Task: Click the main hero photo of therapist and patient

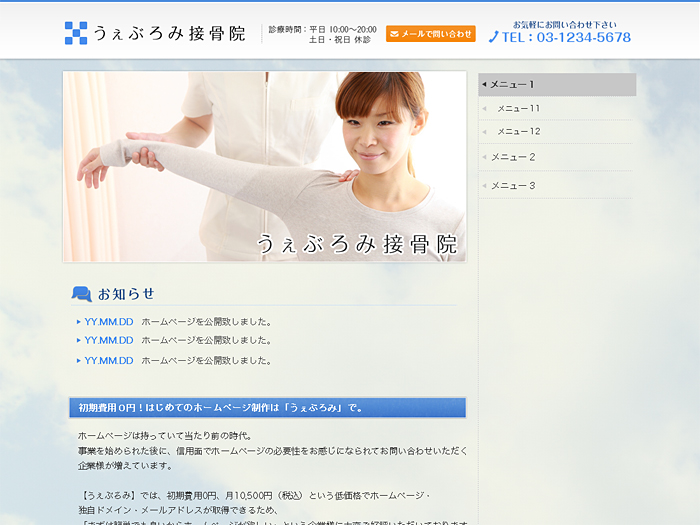Action: [265, 167]
